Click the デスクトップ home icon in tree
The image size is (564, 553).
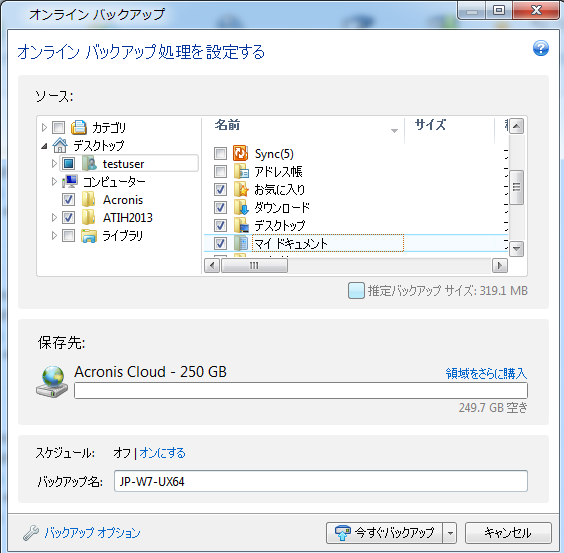60,145
